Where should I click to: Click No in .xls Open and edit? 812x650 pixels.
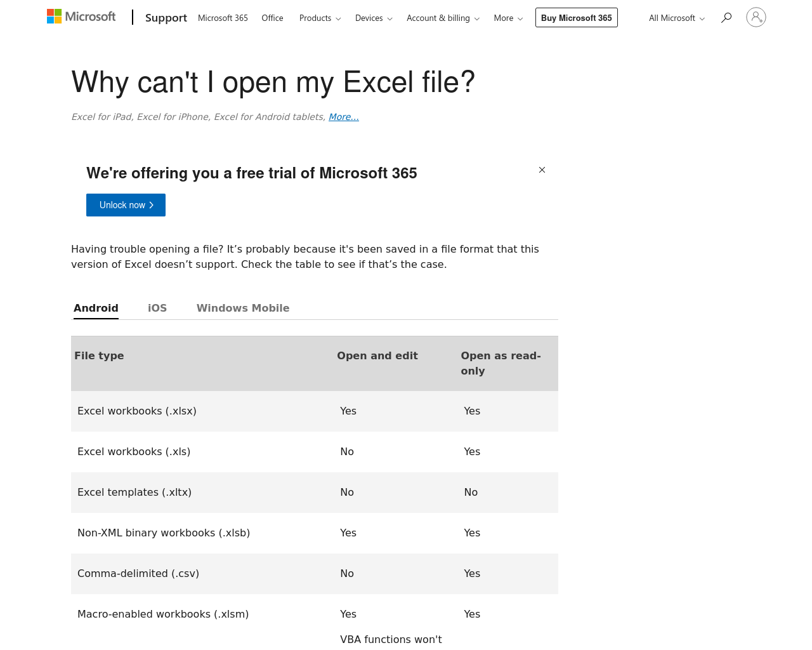tap(347, 451)
